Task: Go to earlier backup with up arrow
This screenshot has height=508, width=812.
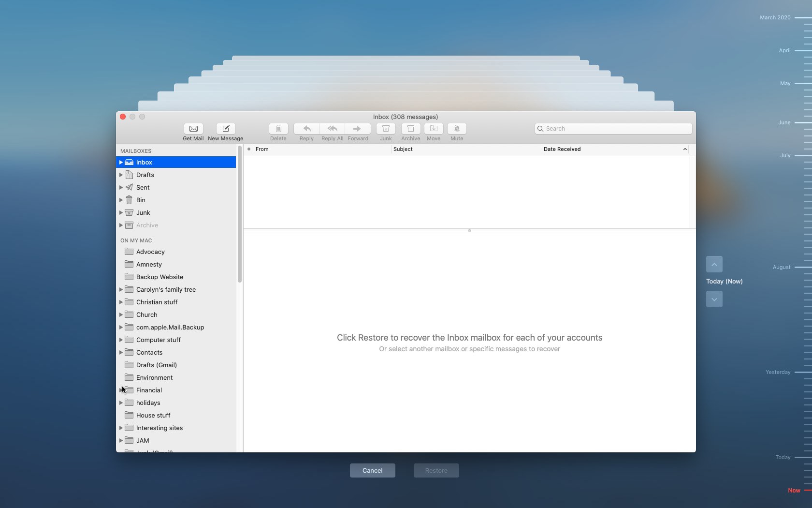Action: [714, 264]
